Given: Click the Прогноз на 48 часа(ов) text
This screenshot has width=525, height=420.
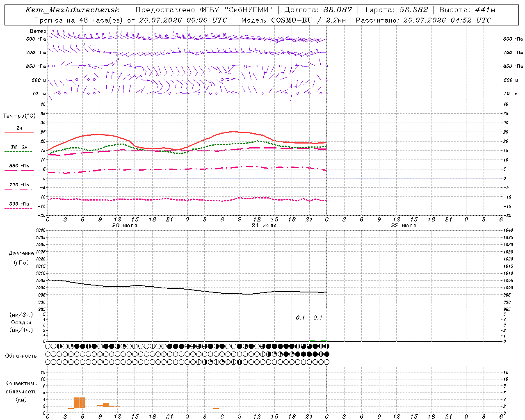Looking at the screenshot, I should click(78, 20).
